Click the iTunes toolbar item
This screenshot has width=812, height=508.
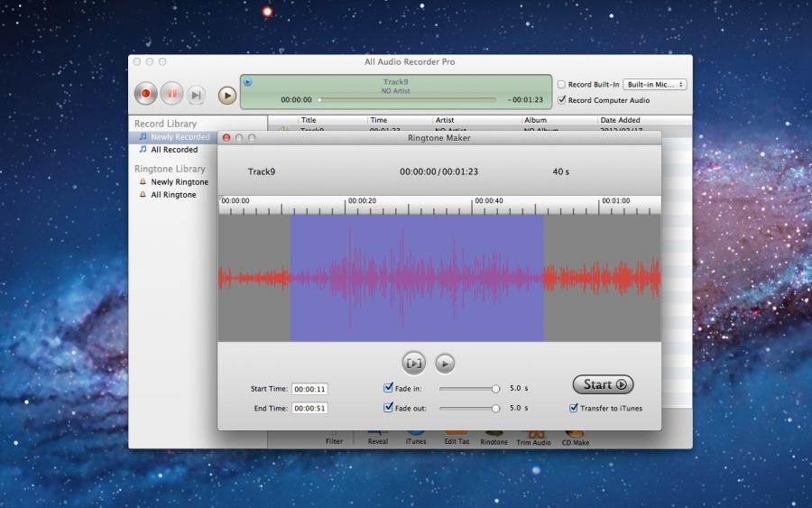tap(416, 438)
